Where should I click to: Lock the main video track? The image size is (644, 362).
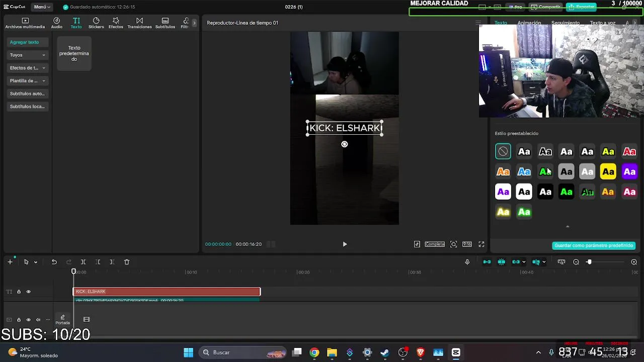19,320
